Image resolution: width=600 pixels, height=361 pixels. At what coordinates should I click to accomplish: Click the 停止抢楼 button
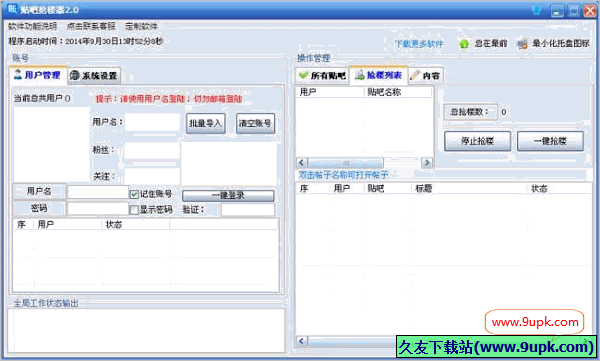tap(477, 141)
